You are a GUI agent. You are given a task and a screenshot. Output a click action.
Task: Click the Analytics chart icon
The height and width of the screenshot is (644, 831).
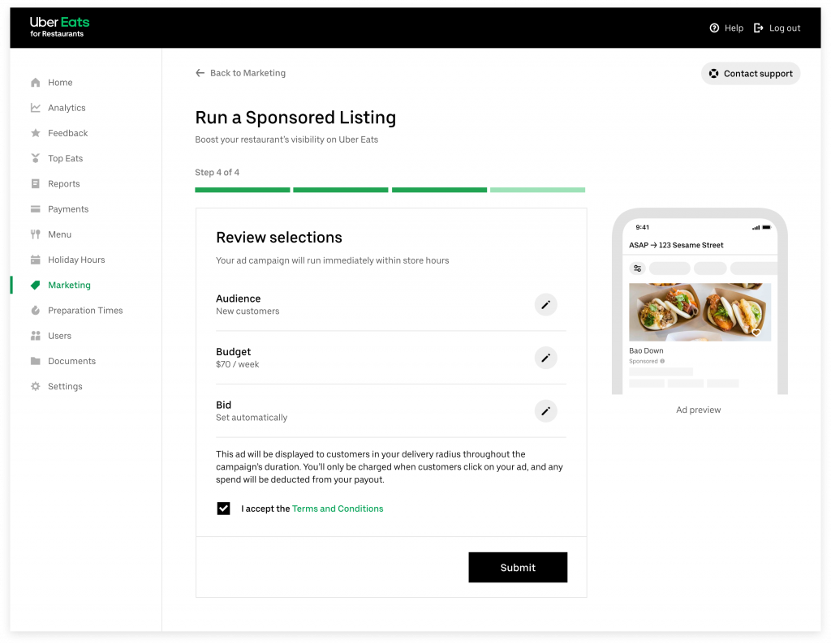coord(36,108)
